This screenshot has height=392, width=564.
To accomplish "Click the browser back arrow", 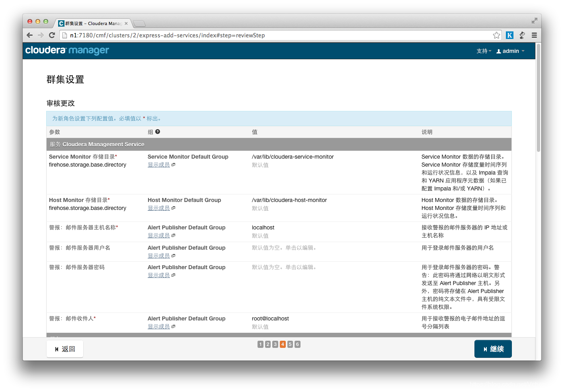I will [x=29, y=35].
